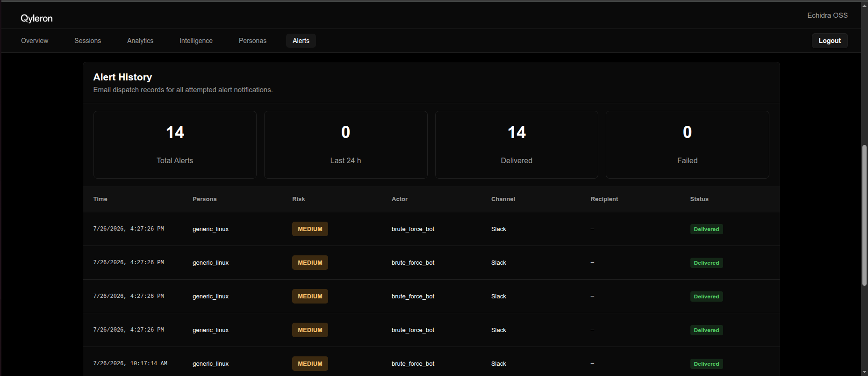Click the Status column header
Image resolution: width=868 pixels, height=376 pixels.
pyautogui.click(x=699, y=199)
